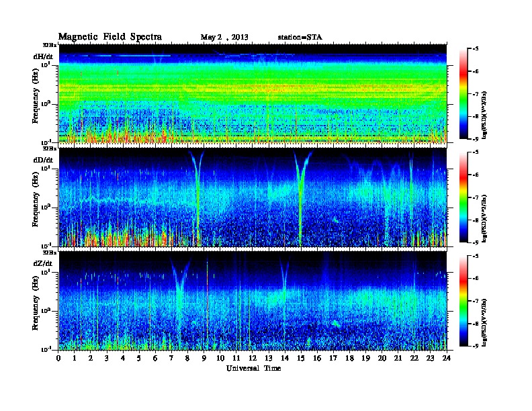Screen dimensions: 532x411
Task: Click the dH/dt spectrogram plot
Action: [x=253, y=93]
